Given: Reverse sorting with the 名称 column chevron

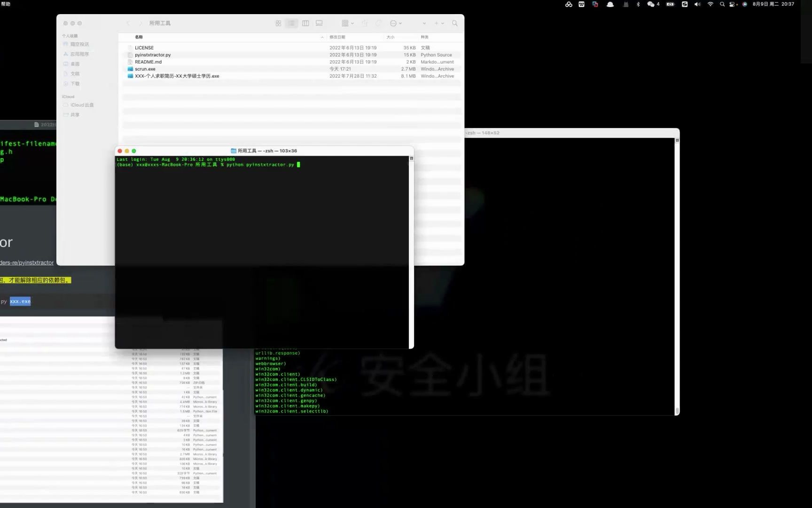Looking at the screenshot, I should coord(322,37).
